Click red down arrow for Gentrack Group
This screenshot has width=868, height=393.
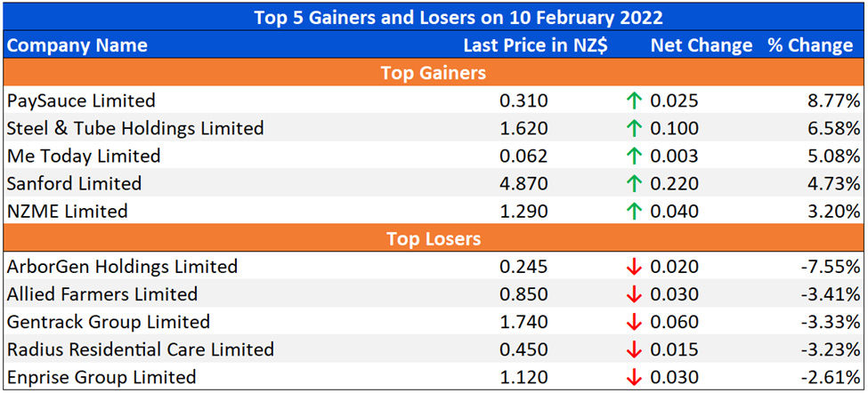[x=634, y=322]
